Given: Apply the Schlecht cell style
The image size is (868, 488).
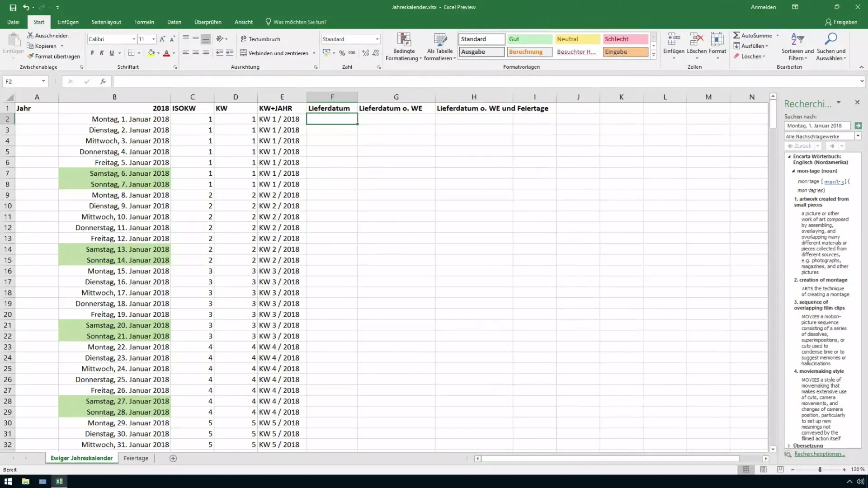Looking at the screenshot, I should coord(626,39).
